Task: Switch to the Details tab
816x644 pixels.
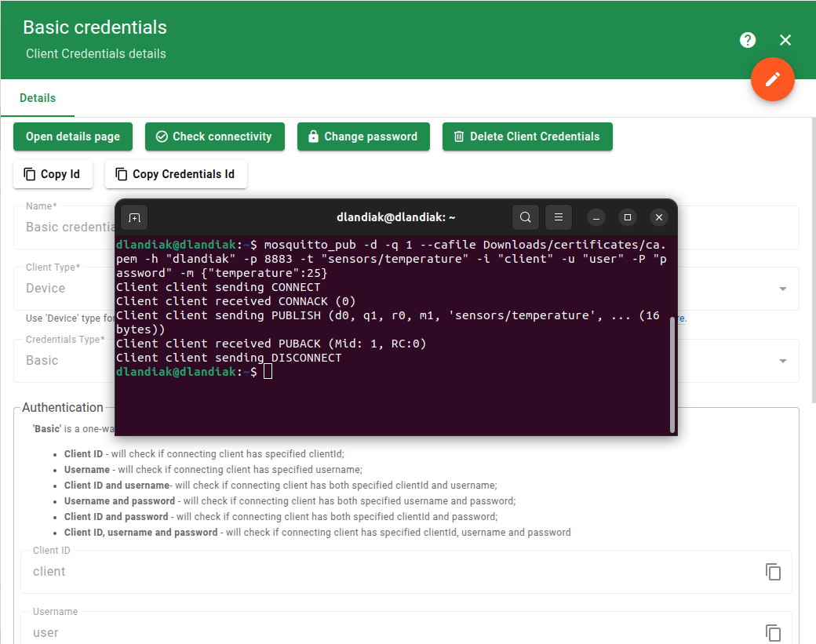Action: [x=38, y=98]
